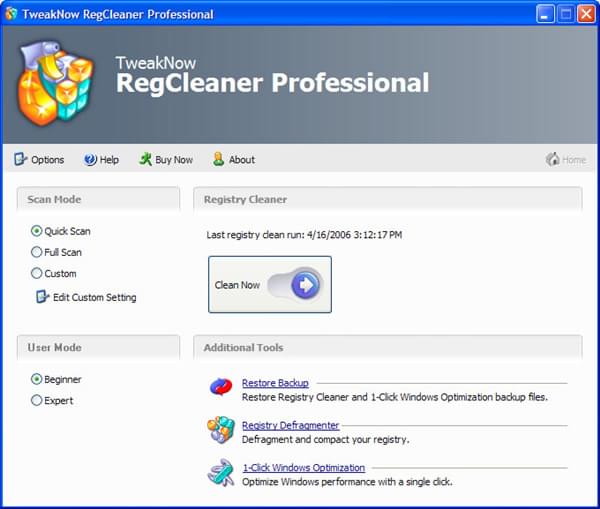Image resolution: width=600 pixels, height=509 pixels.
Task: Open the Help menu label
Action: click(109, 160)
